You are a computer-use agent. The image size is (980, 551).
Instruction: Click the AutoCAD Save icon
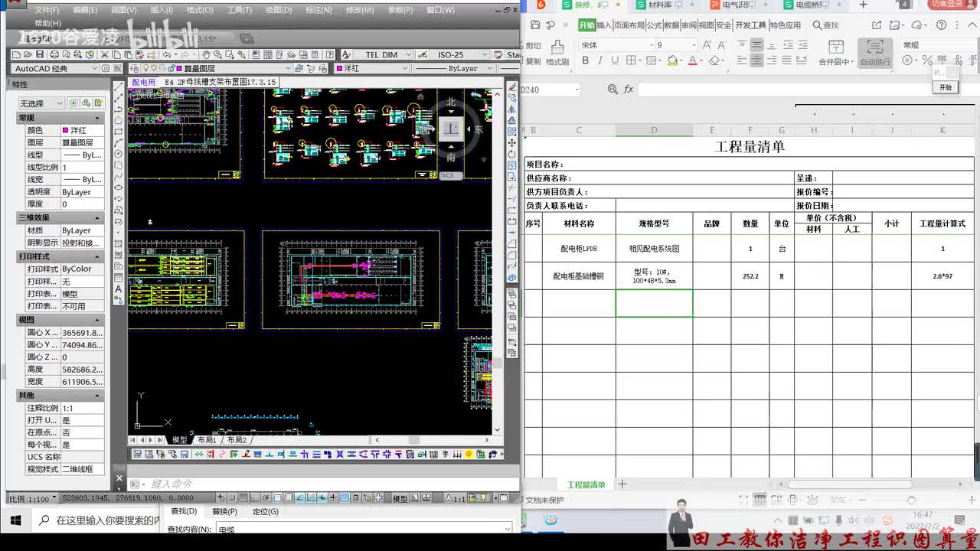41,54
